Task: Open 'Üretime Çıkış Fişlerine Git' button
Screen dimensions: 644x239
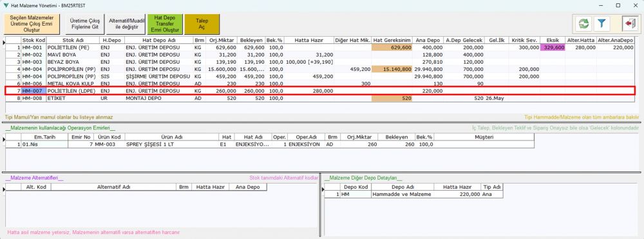Action: 85,24
